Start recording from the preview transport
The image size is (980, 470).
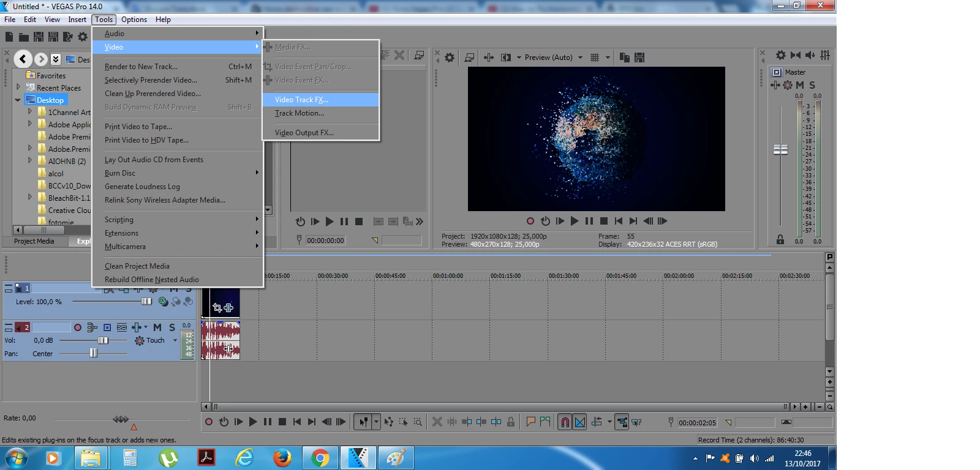530,221
